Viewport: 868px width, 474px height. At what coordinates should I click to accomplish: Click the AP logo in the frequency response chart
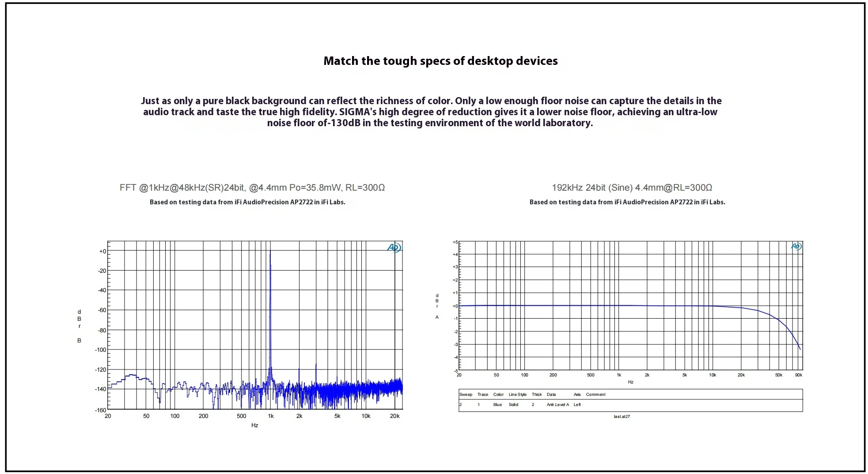coord(796,246)
